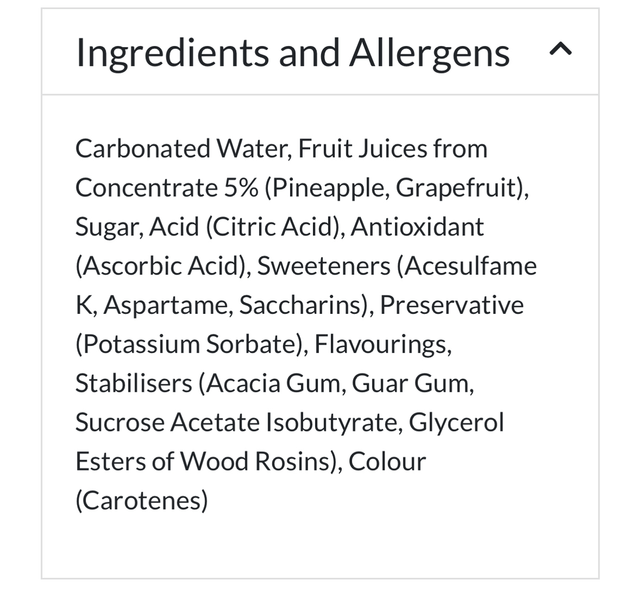Click the word Pineapple
640x594 pixels.
tap(324, 188)
